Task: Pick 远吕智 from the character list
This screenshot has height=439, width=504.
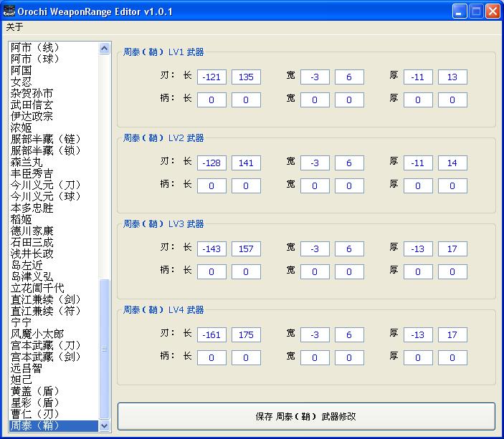Action: (x=27, y=368)
